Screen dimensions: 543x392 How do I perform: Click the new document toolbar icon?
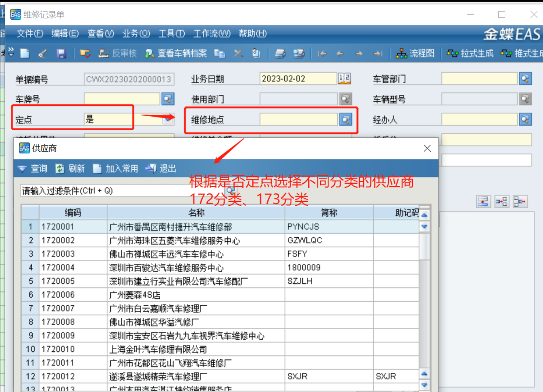tap(25, 53)
